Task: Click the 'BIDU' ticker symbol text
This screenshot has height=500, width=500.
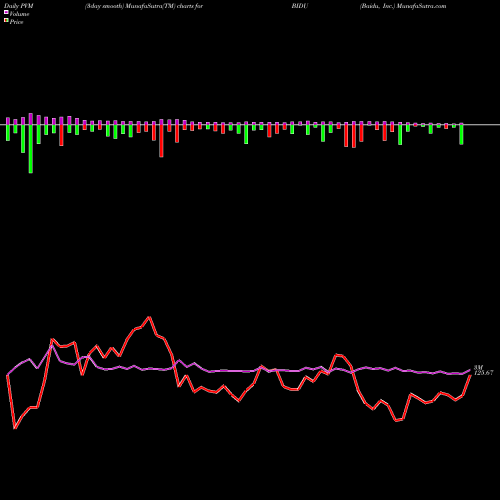Action: pos(300,6)
